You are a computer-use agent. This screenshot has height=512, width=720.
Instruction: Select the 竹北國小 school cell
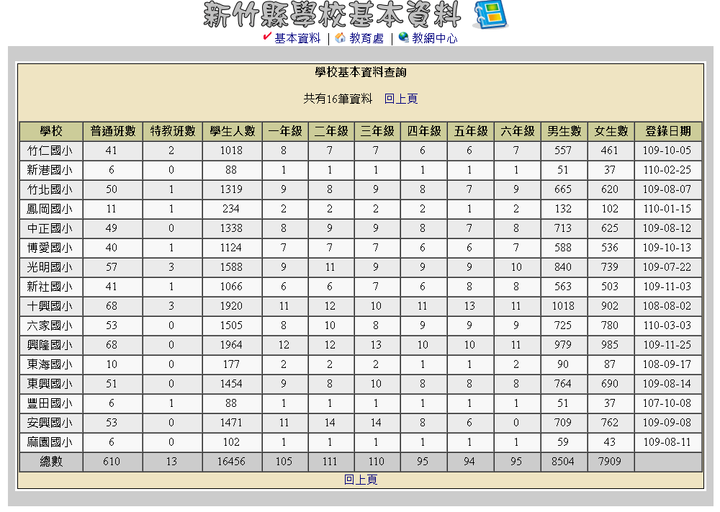tap(51, 190)
